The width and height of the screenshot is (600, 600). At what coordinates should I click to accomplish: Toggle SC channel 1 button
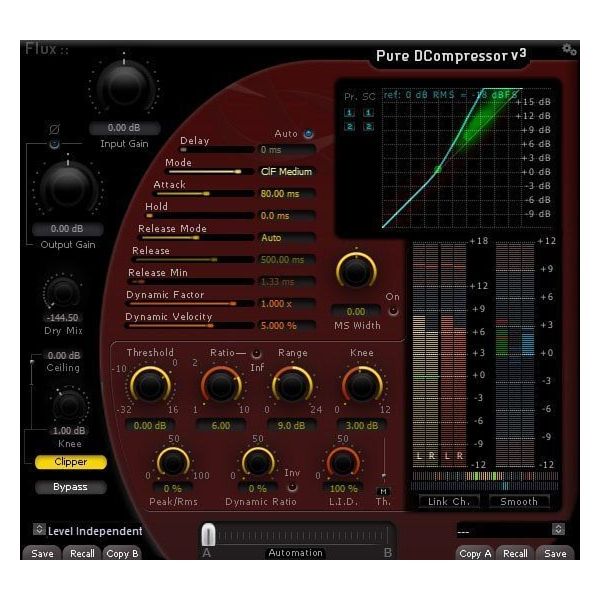[x=368, y=112]
